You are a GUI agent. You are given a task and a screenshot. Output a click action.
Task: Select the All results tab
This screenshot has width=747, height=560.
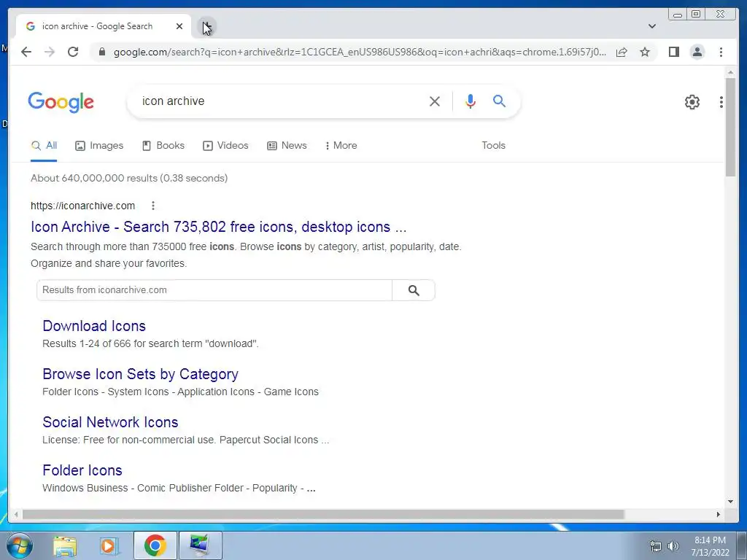point(44,146)
